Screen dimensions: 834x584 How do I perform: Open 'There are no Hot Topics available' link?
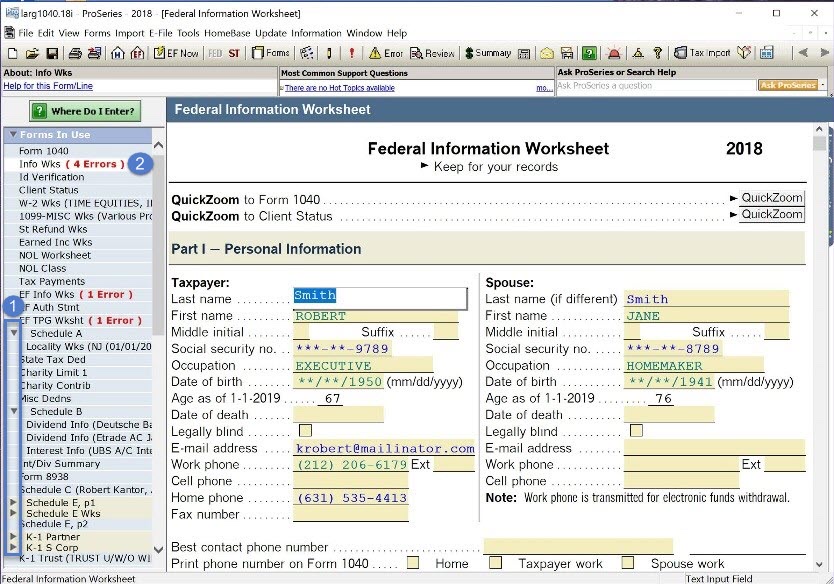[339, 88]
